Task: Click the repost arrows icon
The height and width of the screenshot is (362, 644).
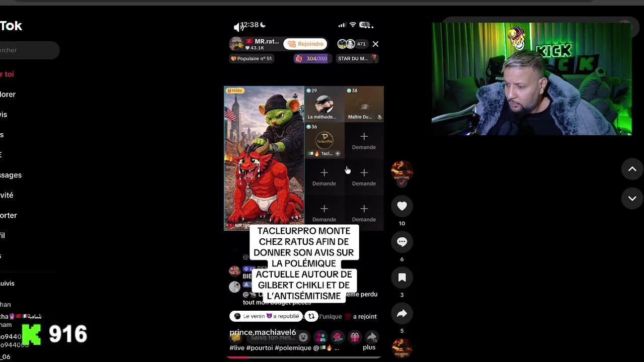Action: [311, 316]
